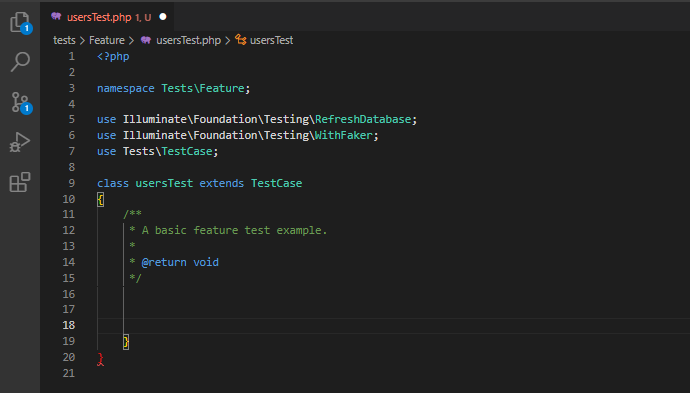
Task: Click the opening brace on line 10
Action: [x=100, y=200]
